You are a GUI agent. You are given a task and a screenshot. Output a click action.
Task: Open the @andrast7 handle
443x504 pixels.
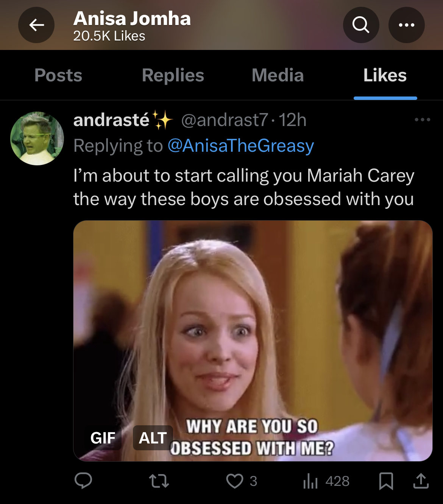click(225, 120)
